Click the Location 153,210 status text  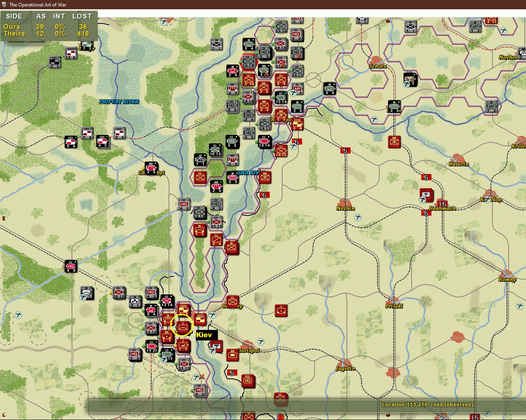429,405
